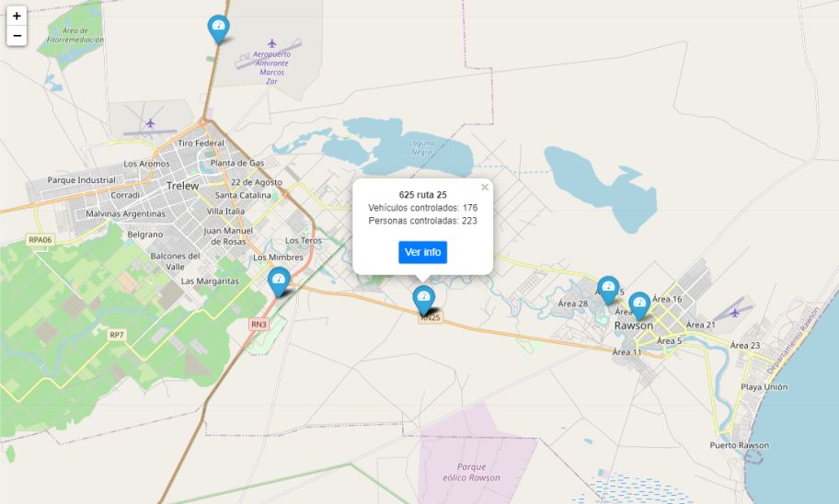Click the Aeropuerto Almirante Marcos Zar plane icon
Screen dimensions: 839x504
271,43
